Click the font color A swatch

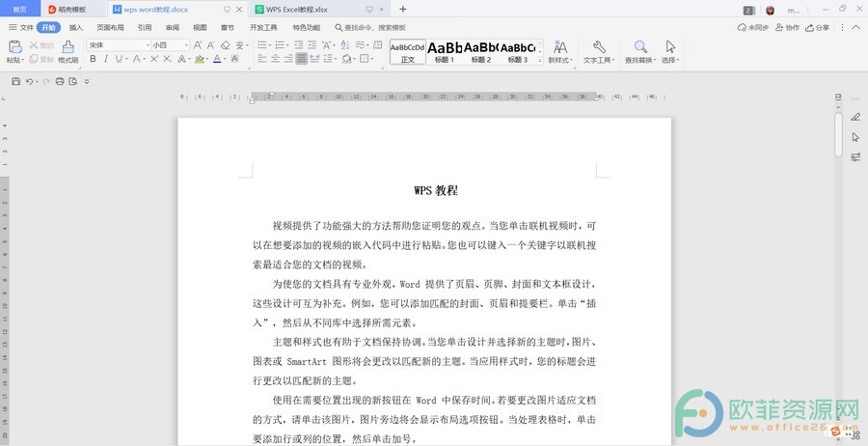tap(217, 58)
